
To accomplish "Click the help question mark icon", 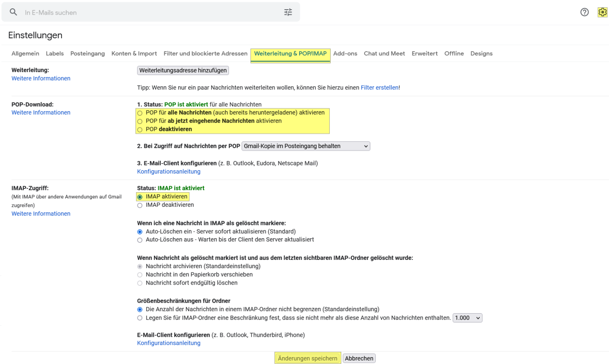I will pos(584,12).
